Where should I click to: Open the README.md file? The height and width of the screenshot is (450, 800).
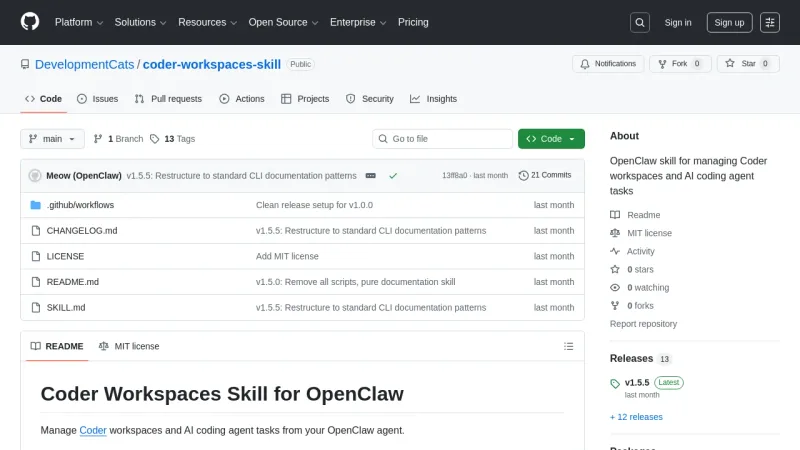72,282
